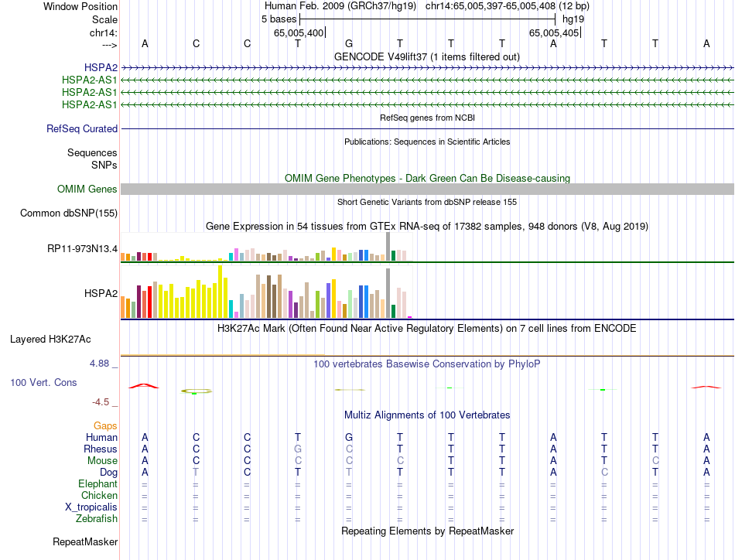
Task: Click the G base in reference sequence row
Action: 349,43
